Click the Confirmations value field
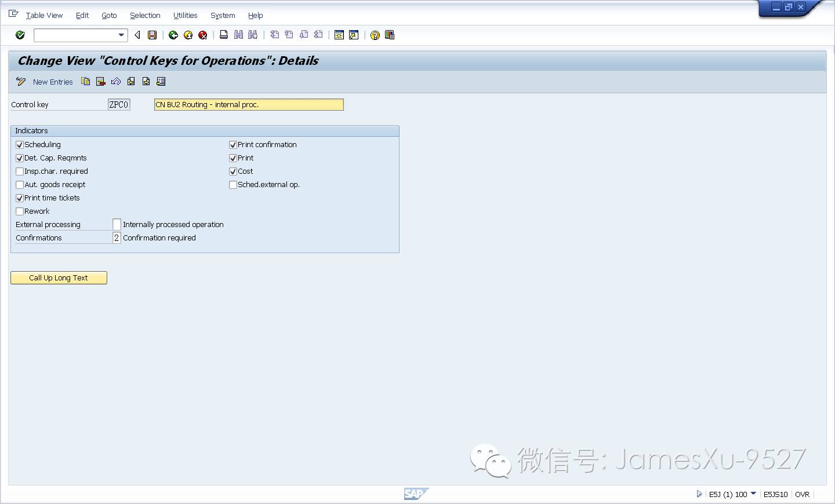 point(117,238)
